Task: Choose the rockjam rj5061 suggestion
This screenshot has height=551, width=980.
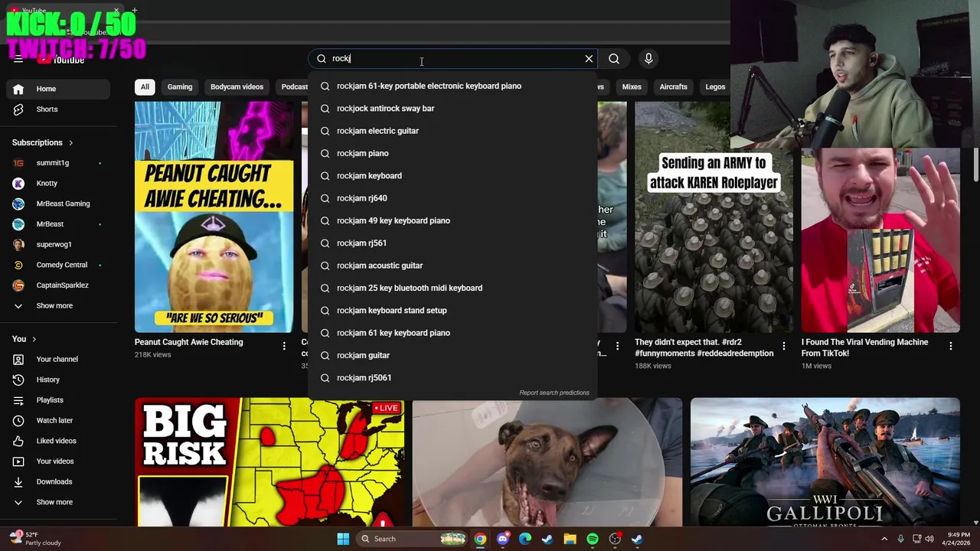Action: tap(452, 378)
